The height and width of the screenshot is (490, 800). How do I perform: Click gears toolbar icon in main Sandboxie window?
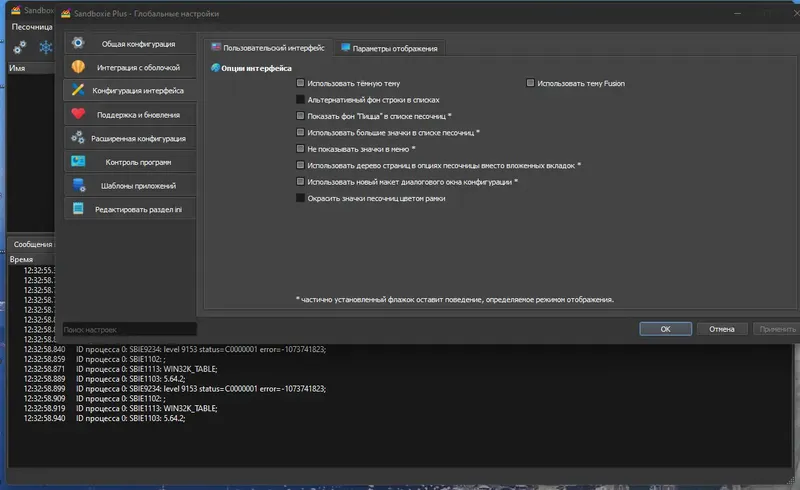19,47
